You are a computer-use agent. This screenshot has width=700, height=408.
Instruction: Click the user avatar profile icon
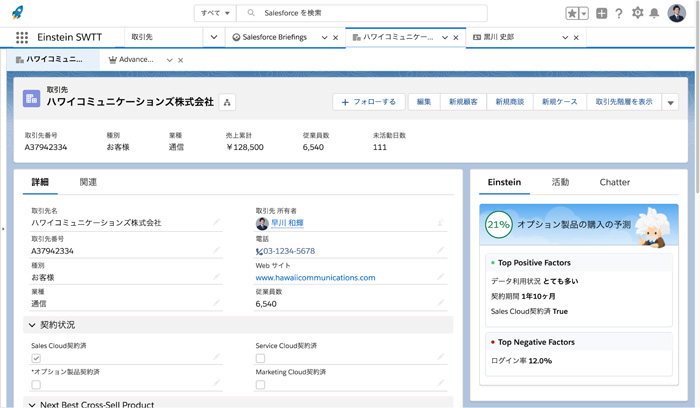677,13
